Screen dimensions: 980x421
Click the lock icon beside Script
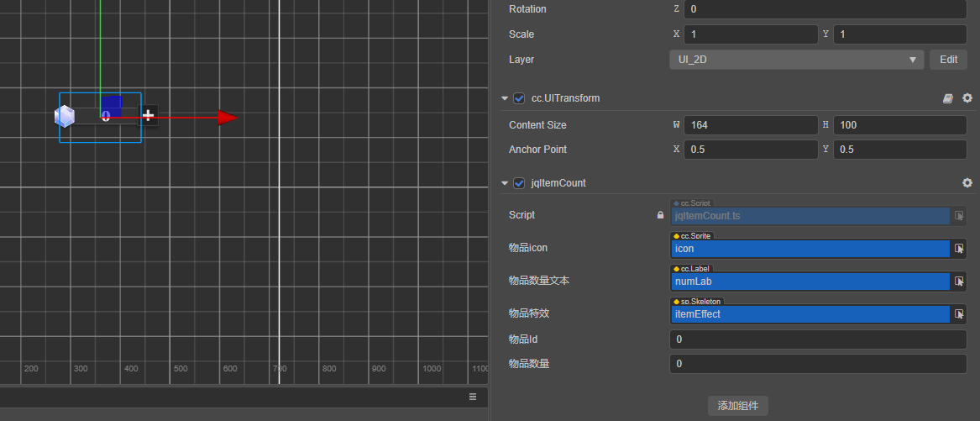point(660,215)
